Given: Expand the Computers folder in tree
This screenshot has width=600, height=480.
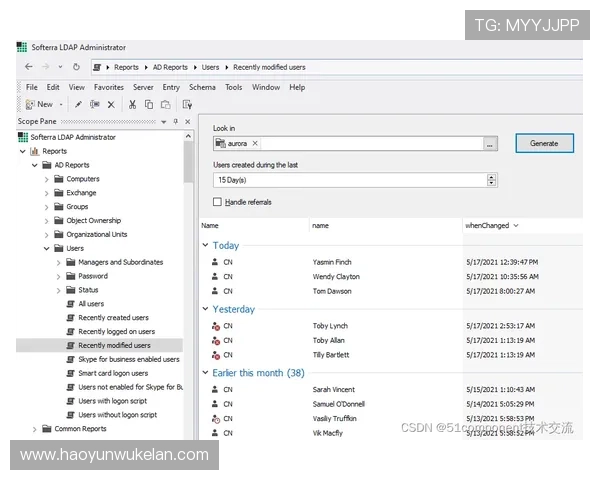Looking at the screenshot, I should [x=46, y=179].
